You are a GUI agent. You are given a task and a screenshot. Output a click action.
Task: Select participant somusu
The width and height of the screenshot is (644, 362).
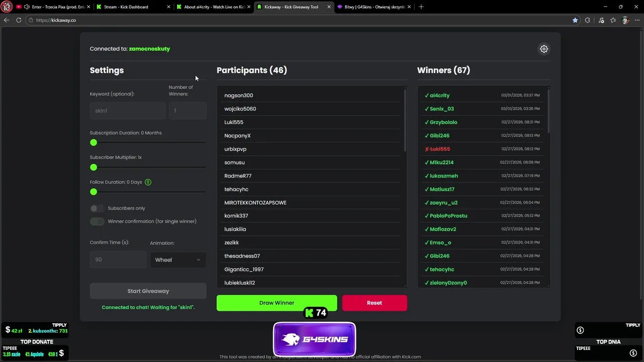(310, 162)
